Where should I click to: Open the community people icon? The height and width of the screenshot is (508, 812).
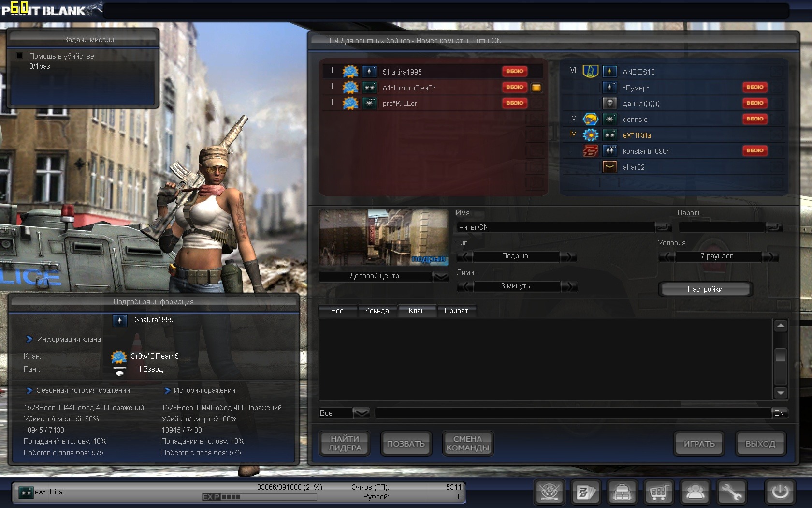(695, 493)
